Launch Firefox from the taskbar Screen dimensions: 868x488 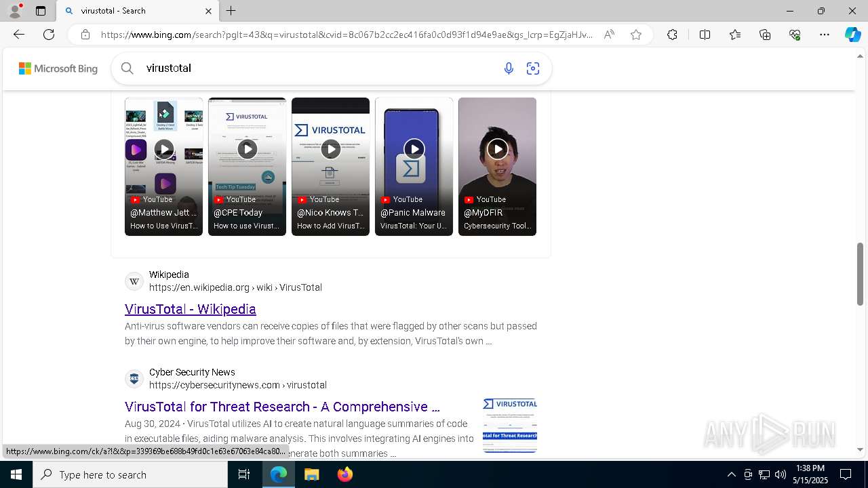coord(345,474)
